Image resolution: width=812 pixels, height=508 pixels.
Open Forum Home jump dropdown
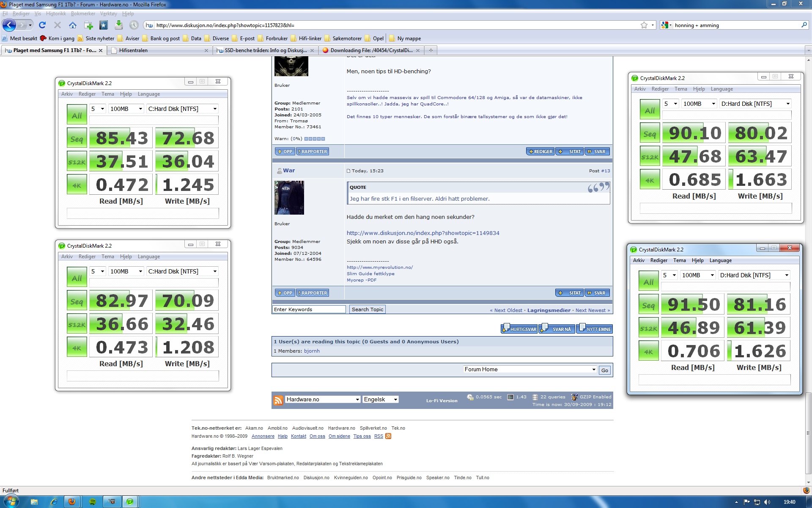(530, 370)
